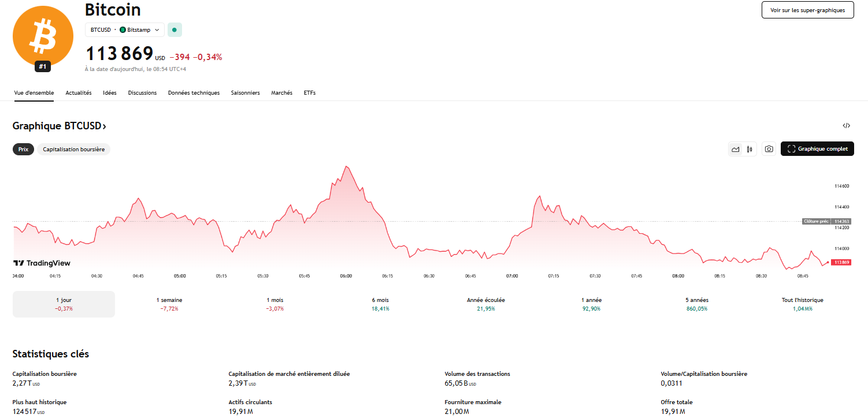
Task: Switch to candlestick chart style
Action: pos(750,149)
